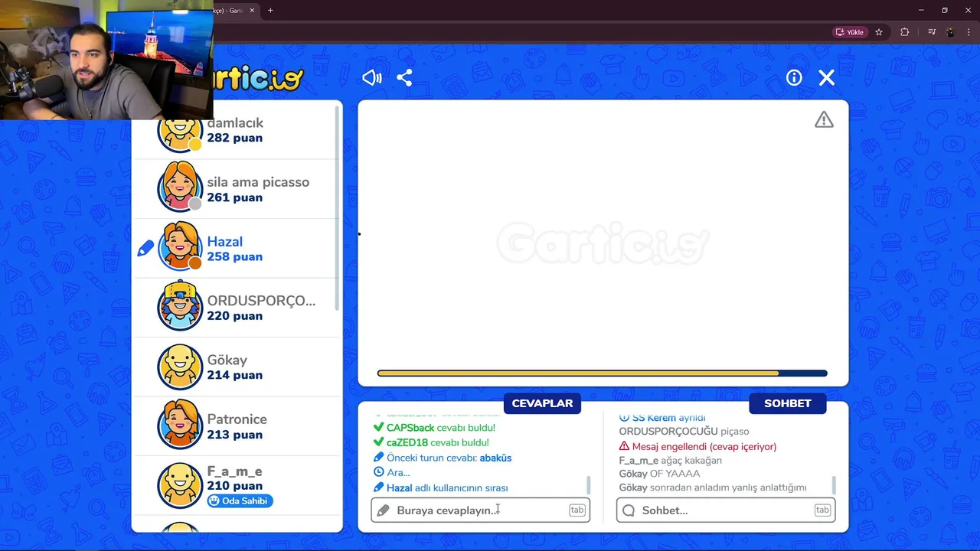Click the 'Sohbet...' chat input field
This screenshot has height=551, width=980.
click(x=725, y=510)
